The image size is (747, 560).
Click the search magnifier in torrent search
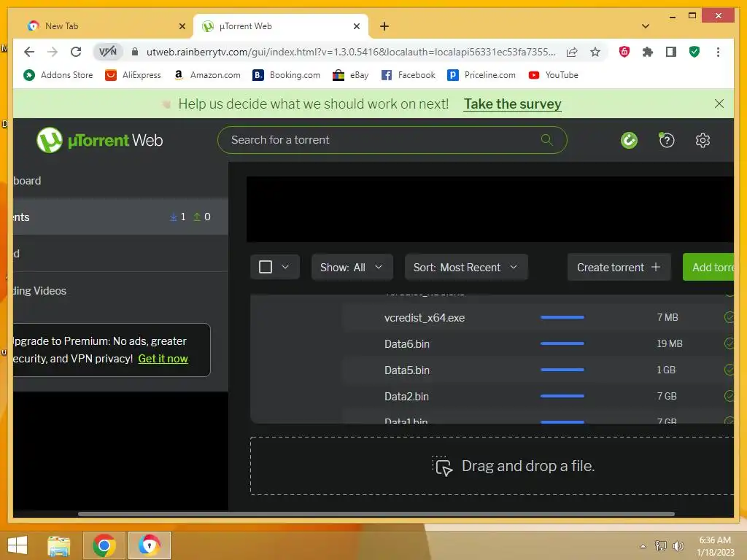coord(547,139)
